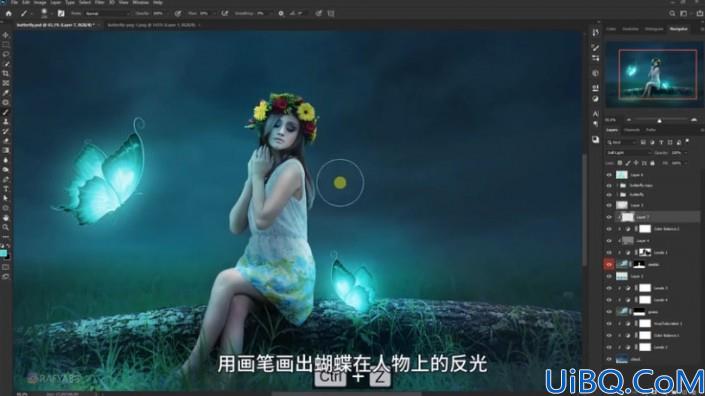Viewport: 705px width, 396px height.
Task: Select the Layer 7 thumbnail
Action: pyautogui.click(x=627, y=217)
